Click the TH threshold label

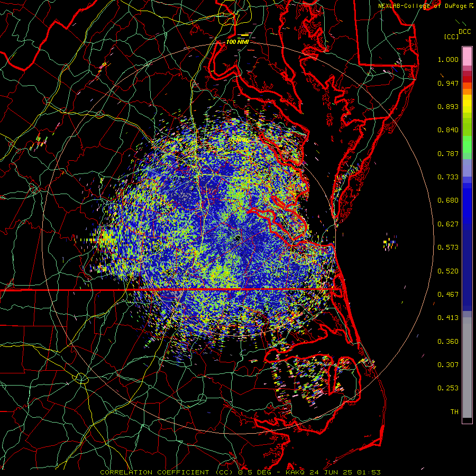(x=454, y=412)
